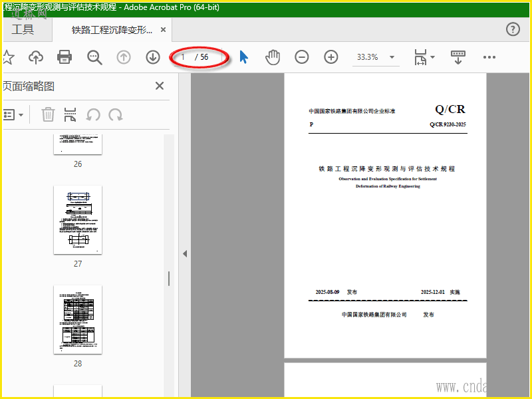Click the thumbnail label 27
This screenshot has width=532, height=399.
pos(78,263)
